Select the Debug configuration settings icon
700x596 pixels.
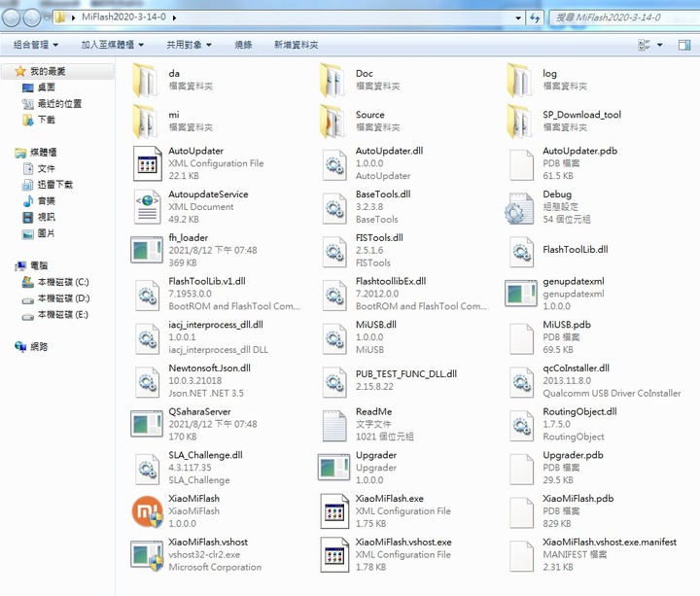(519, 208)
